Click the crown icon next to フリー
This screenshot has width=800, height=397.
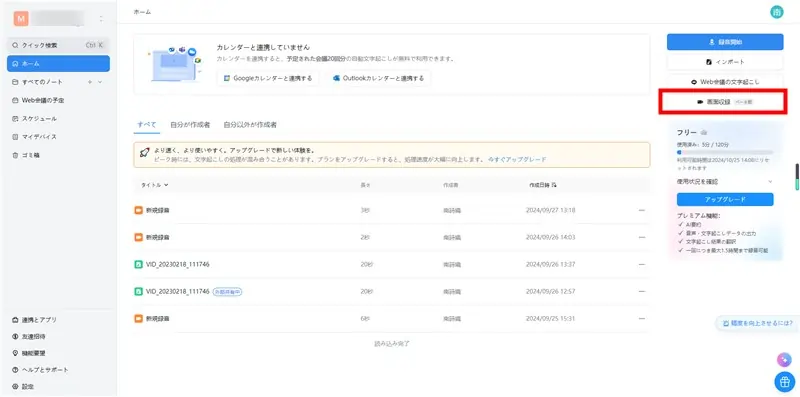click(x=704, y=133)
